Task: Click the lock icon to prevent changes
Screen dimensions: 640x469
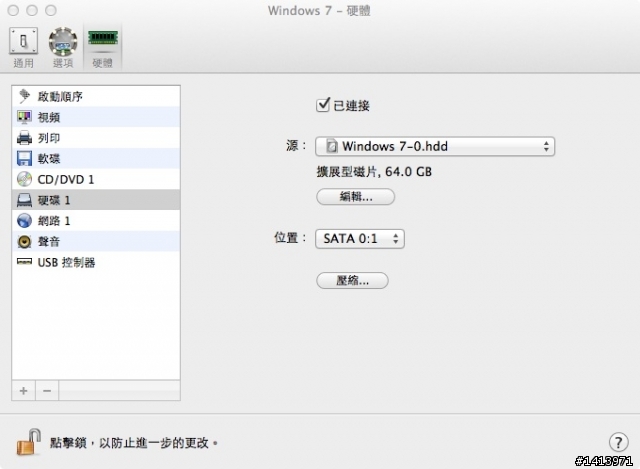Action: pos(29,442)
